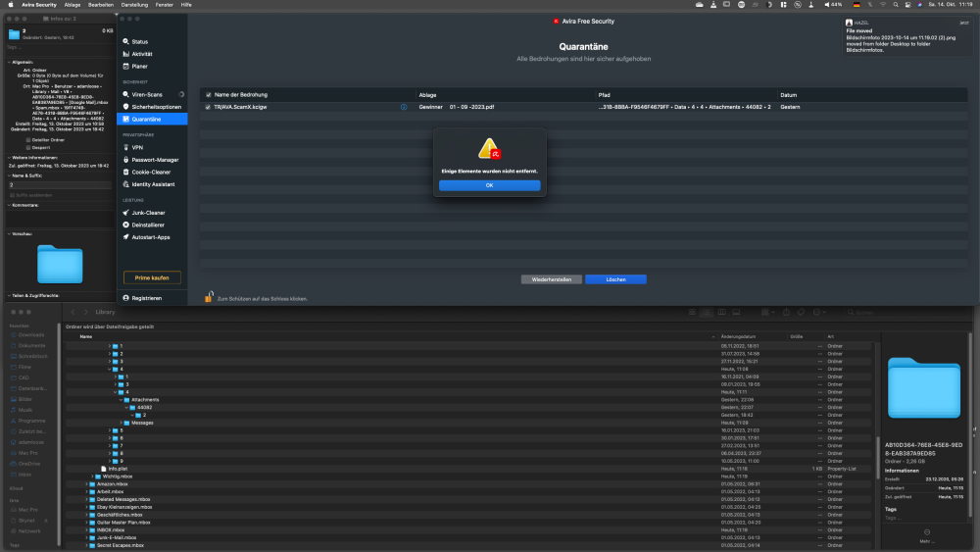The width and height of the screenshot is (980, 552).
Task: Toggle the Geteilter Ordner checkbox
Action: (28, 140)
